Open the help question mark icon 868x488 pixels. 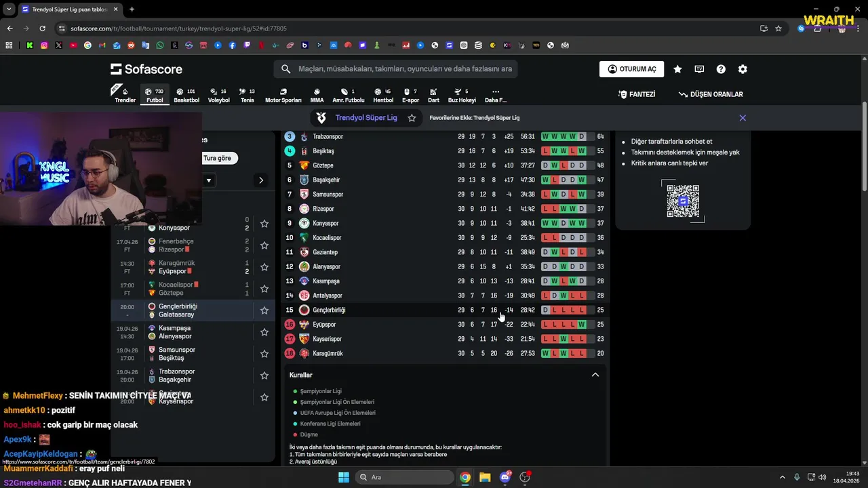coord(721,69)
